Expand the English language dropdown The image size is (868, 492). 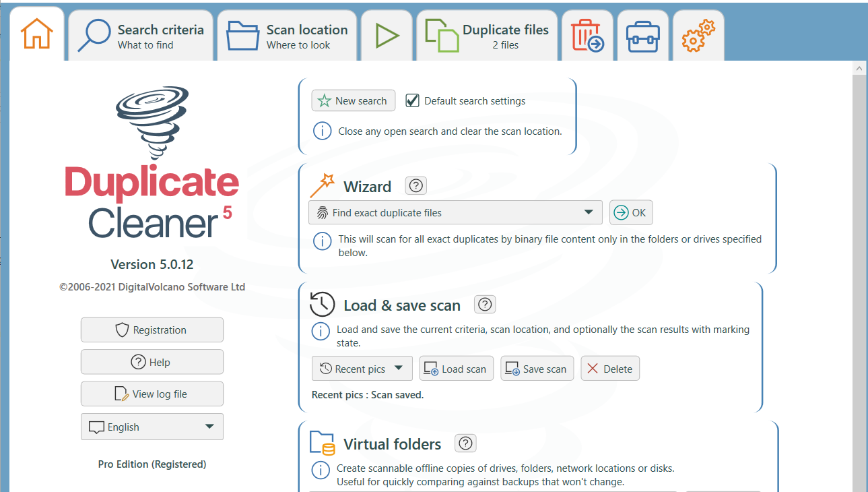tap(152, 427)
